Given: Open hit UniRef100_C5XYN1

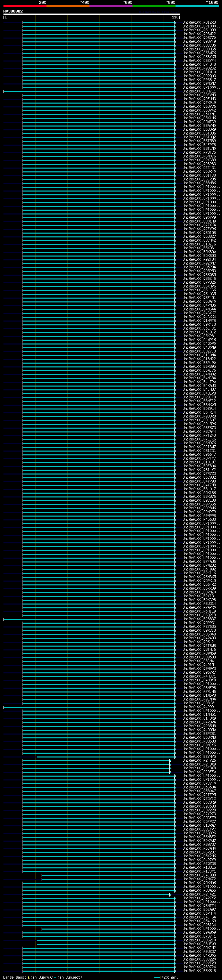Looking at the screenshot, I should click(x=199, y=114).
